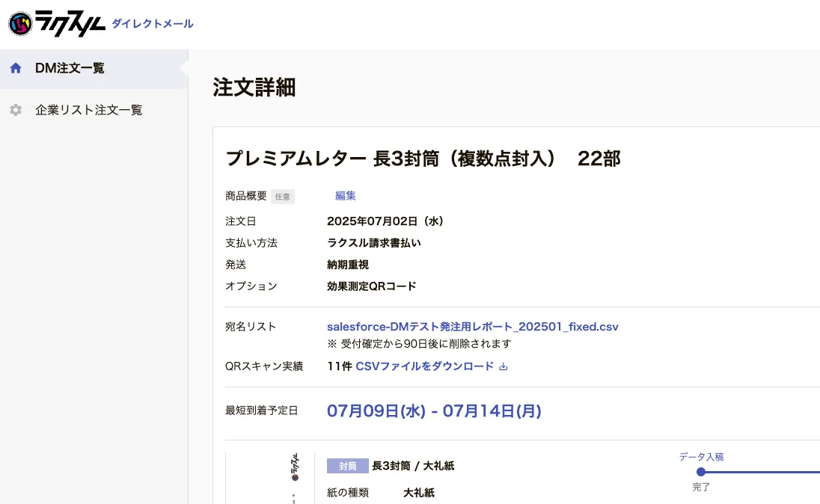Viewport: 820px width, 504px height.
Task: Click ダイレクトメール next to the logo
Action: click(150, 25)
